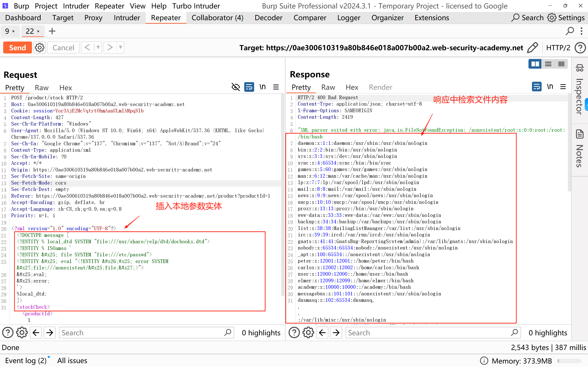Open Event log (2) link
Viewport: 588px width, 367px height.
[26, 360]
